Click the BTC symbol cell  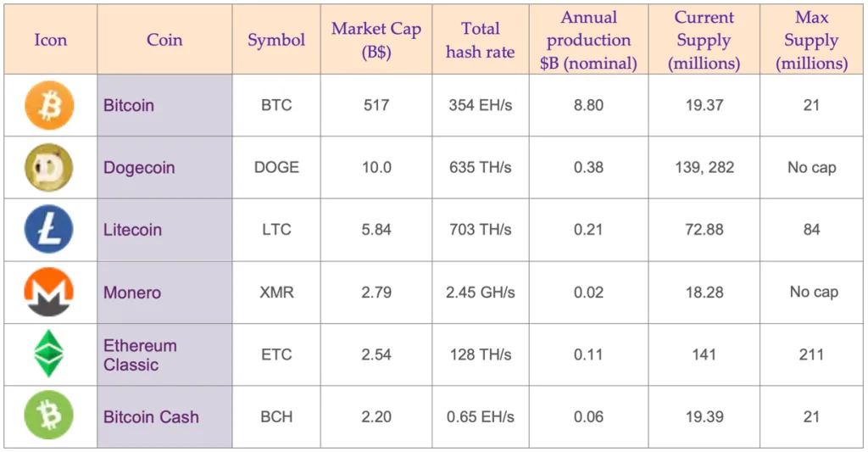click(x=276, y=106)
